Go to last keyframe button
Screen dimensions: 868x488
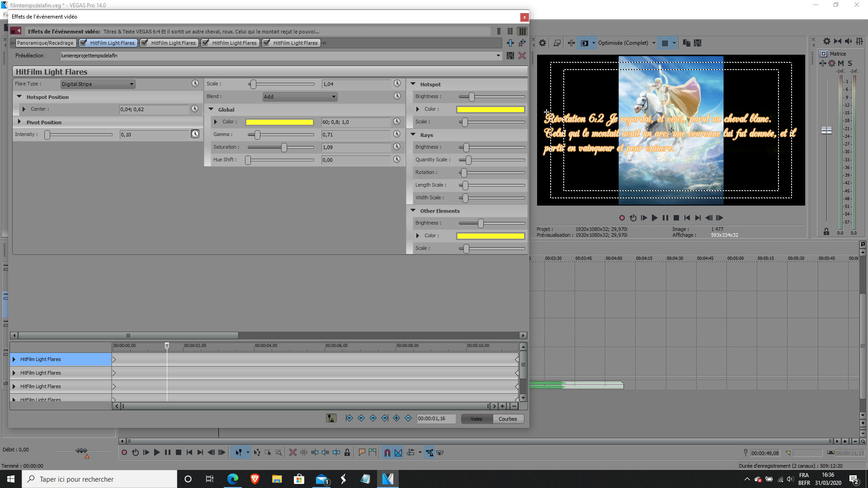[x=384, y=418]
